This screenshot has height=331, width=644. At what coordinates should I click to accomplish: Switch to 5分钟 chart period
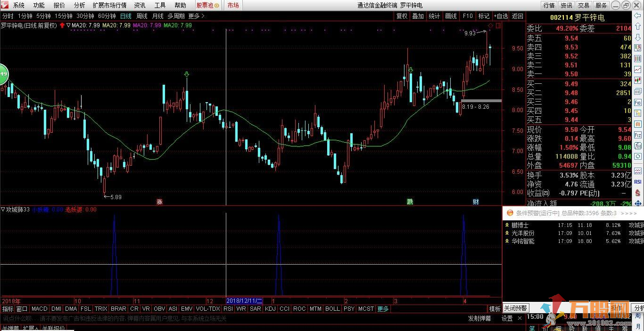coord(43,16)
